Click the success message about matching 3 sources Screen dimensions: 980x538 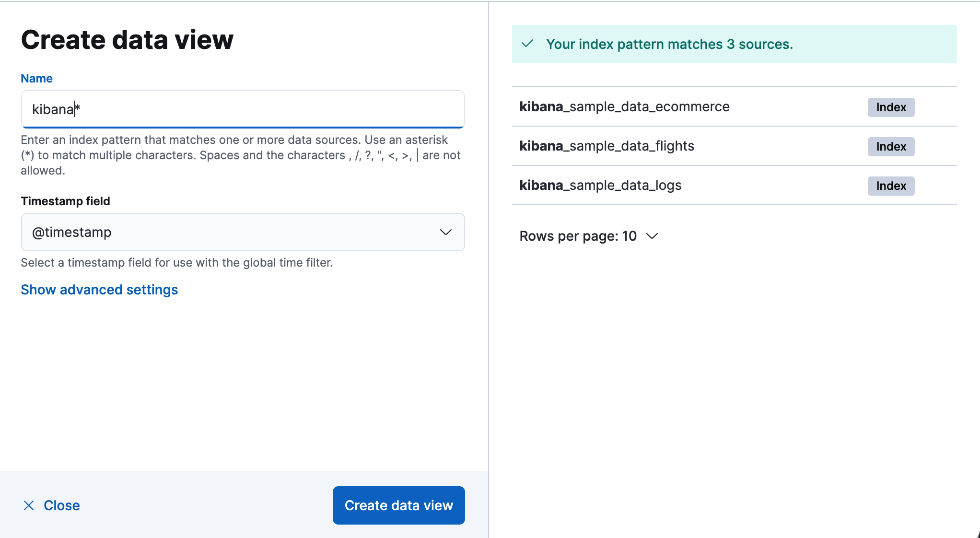[x=670, y=44]
